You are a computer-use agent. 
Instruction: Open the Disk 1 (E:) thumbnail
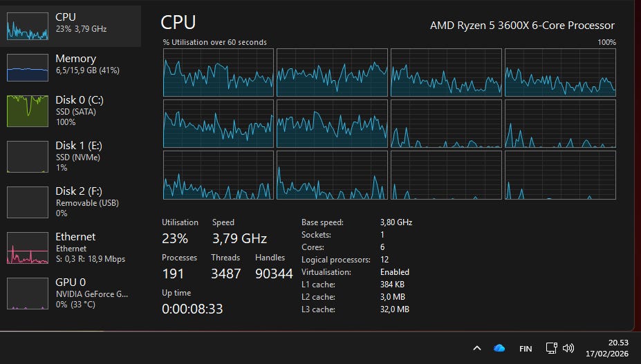tap(28, 156)
